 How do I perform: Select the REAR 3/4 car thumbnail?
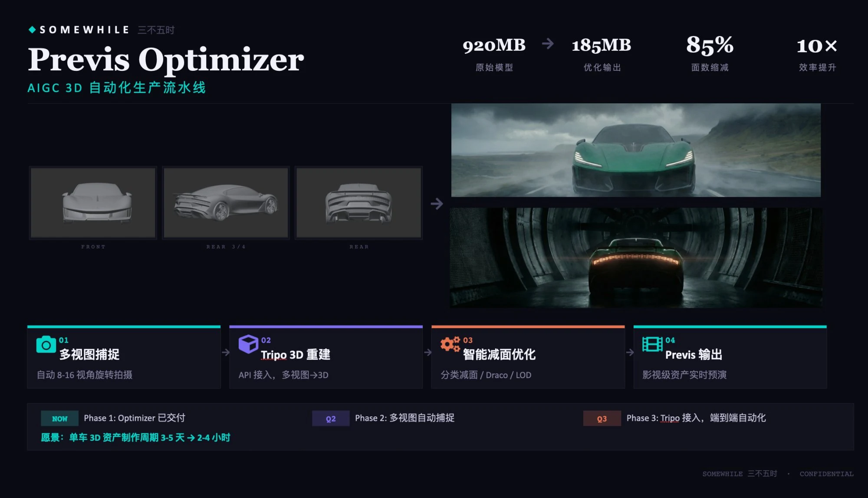pos(226,203)
